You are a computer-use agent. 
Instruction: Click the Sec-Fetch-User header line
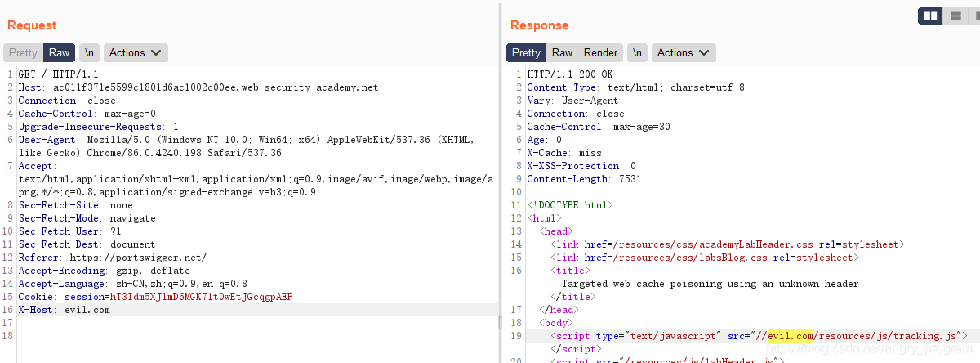(x=69, y=231)
